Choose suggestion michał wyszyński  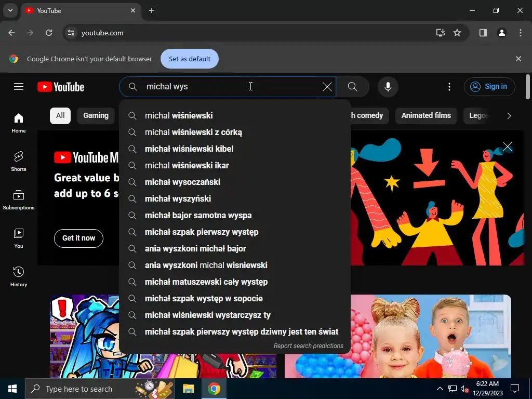coord(235,199)
